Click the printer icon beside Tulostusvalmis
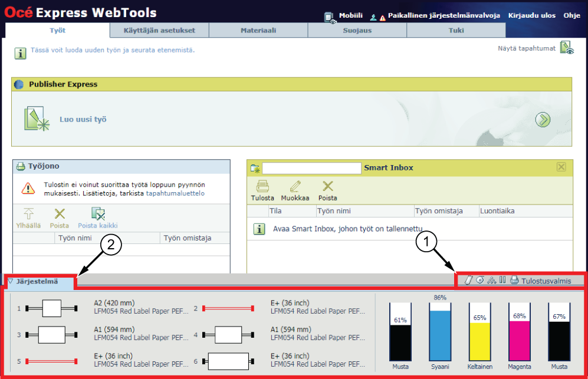The width and height of the screenshot is (588, 379). [514, 280]
